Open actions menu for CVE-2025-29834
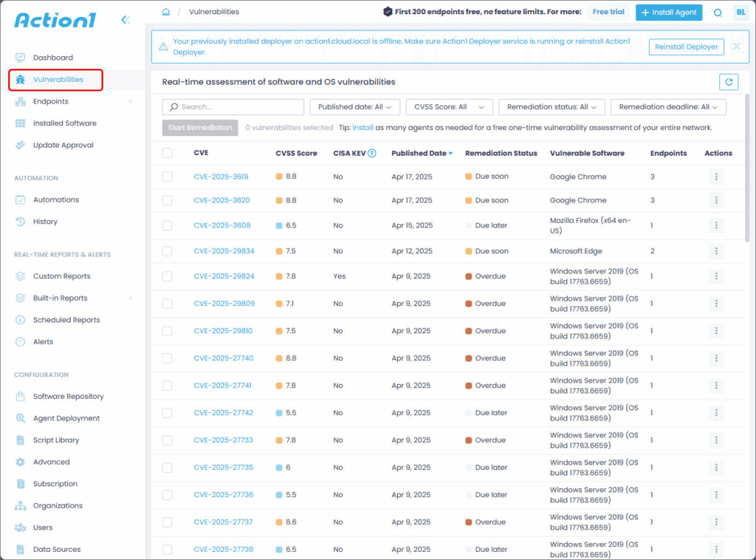Screen dimensions: 756x560 (x=716, y=251)
